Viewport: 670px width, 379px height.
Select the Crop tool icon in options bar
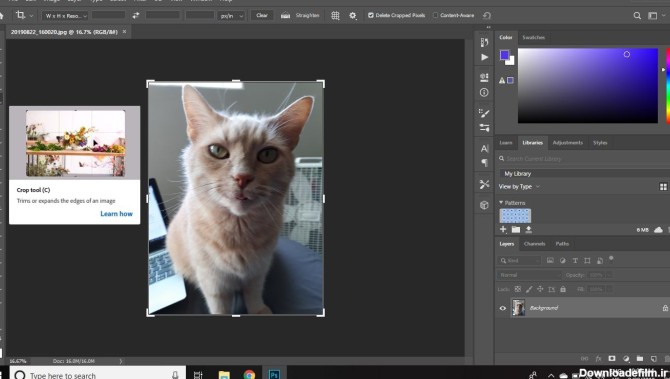(20, 15)
